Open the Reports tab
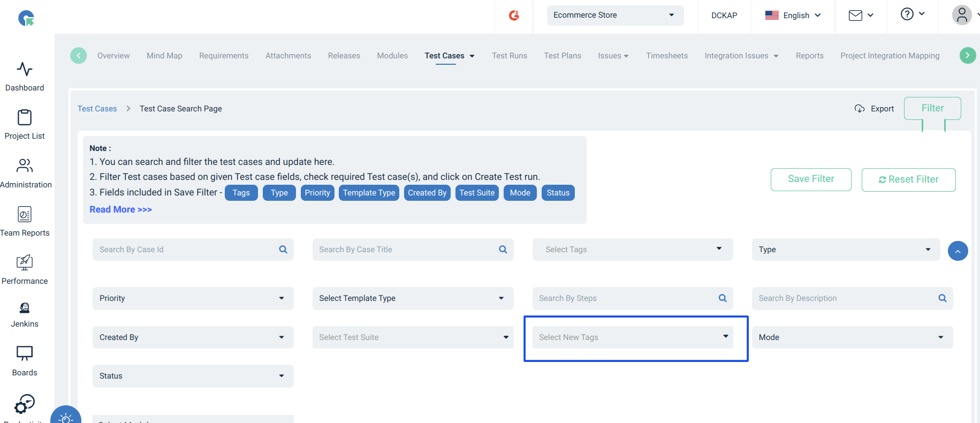Viewport: 980px width, 423px height. [x=810, y=56]
